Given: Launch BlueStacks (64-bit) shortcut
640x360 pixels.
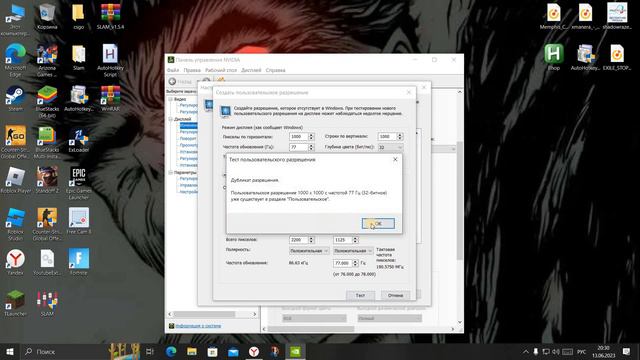Looking at the screenshot, I should [47, 102].
